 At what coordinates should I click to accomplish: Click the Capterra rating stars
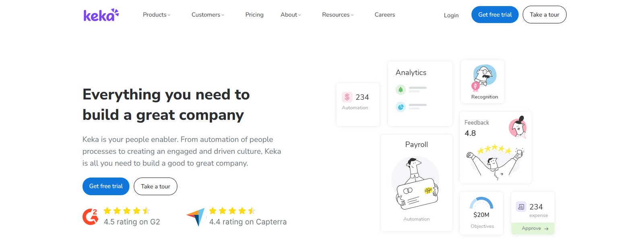click(x=232, y=211)
